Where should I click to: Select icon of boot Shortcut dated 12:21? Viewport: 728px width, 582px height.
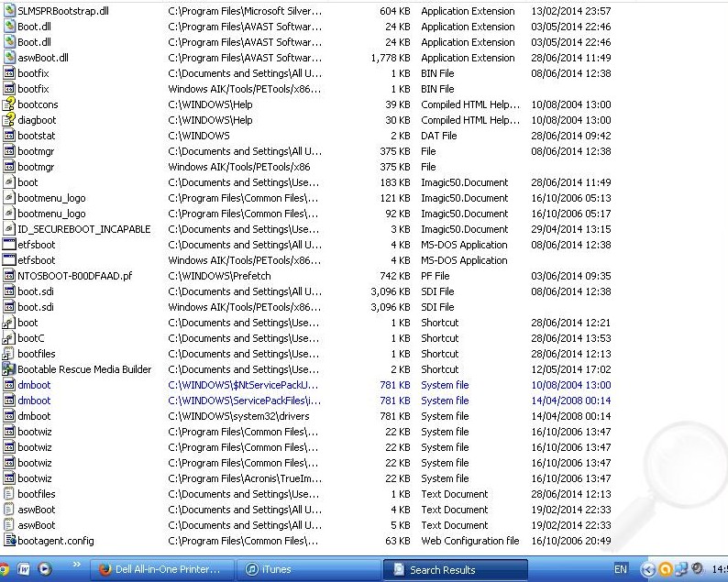pyautogui.click(x=9, y=323)
